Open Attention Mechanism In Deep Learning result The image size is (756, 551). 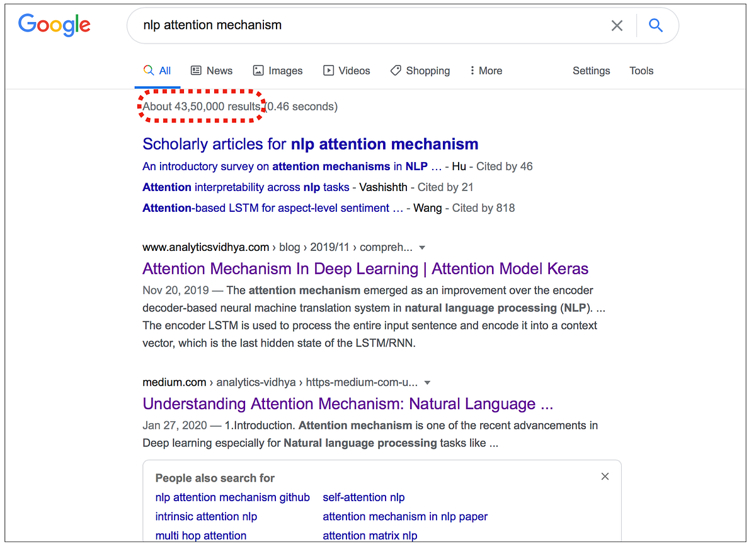coord(365,269)
